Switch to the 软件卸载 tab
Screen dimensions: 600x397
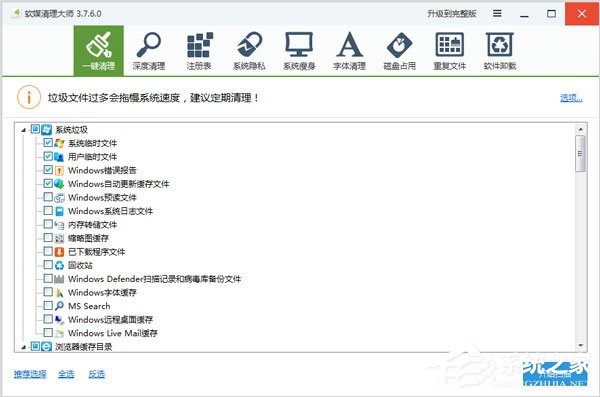[x=500, y=51]
